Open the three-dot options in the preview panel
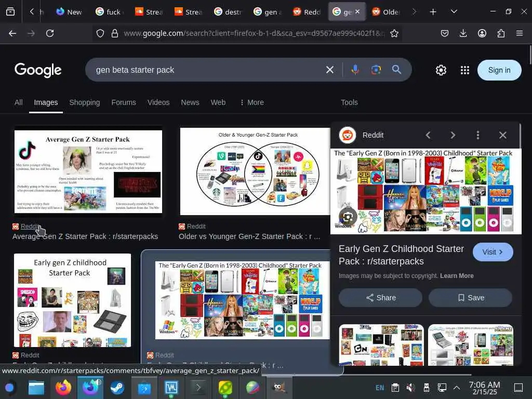Screen dimensions: 532x399 478,136
